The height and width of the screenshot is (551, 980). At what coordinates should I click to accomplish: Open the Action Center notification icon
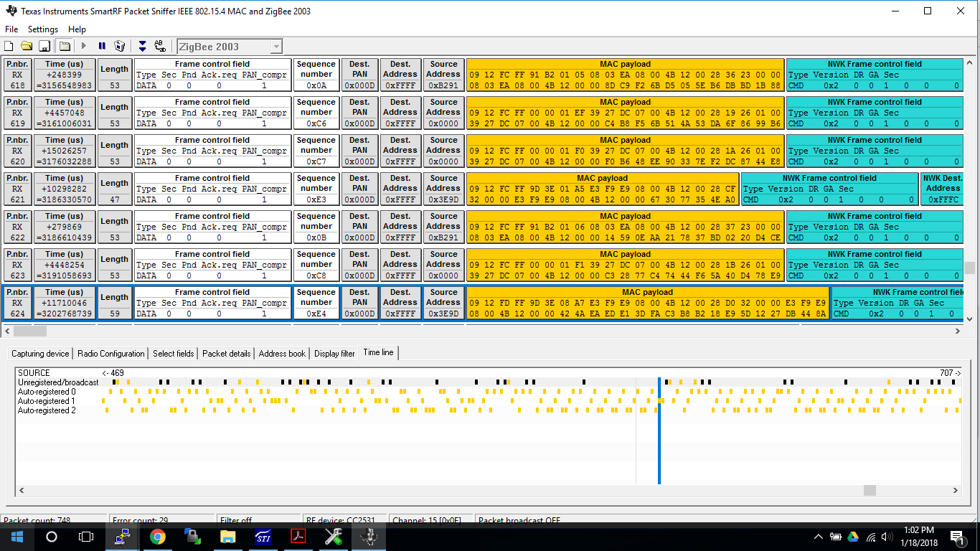[957, 537]
